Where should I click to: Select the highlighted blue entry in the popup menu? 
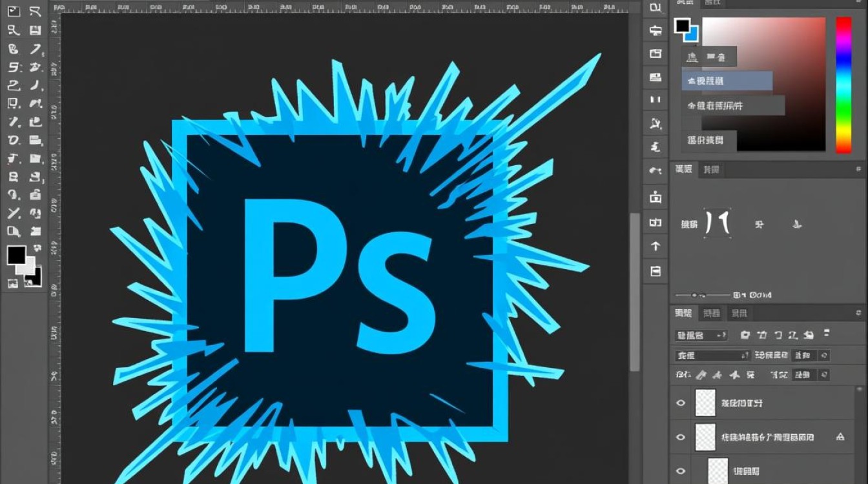[x=727, y=81]
